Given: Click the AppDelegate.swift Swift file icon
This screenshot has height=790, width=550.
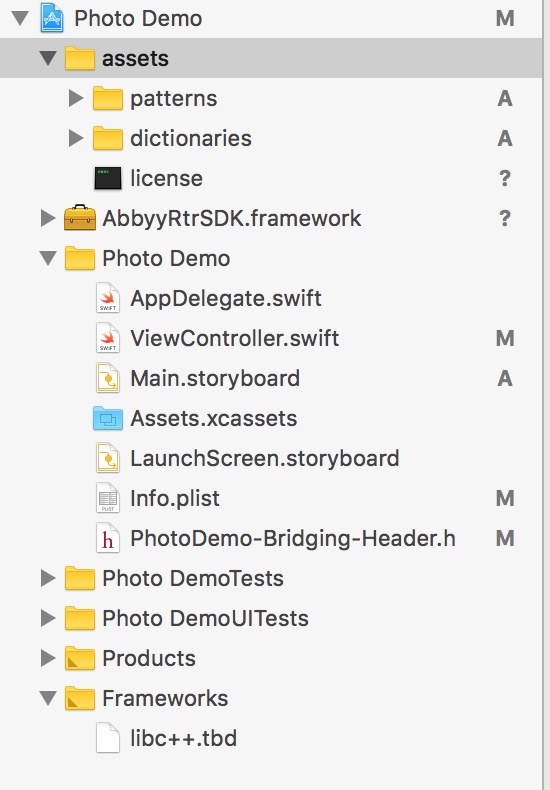Looking at the screenshot, I should 108,298.
